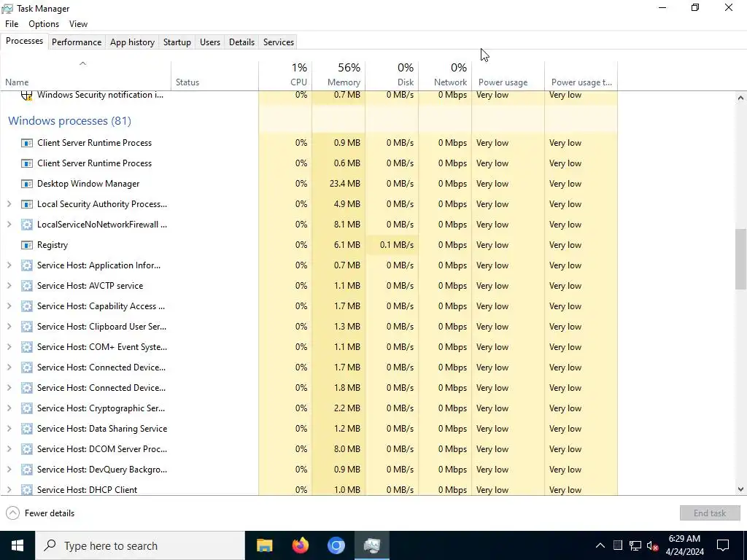Click the Task Manager taskbar icon
The image size is (747, 560).
[371, 545]
